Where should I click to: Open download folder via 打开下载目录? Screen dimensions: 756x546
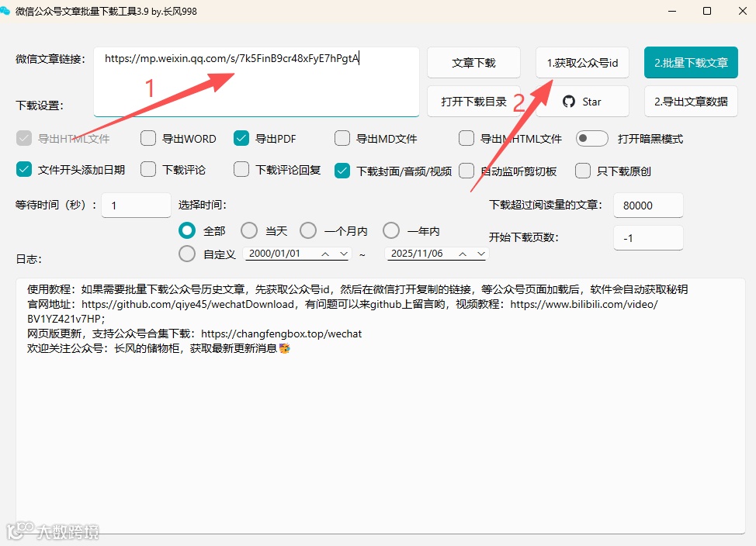coord(473,102)
